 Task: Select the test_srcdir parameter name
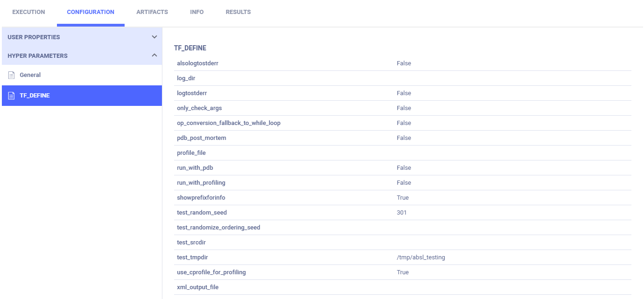tap(191, 242)
